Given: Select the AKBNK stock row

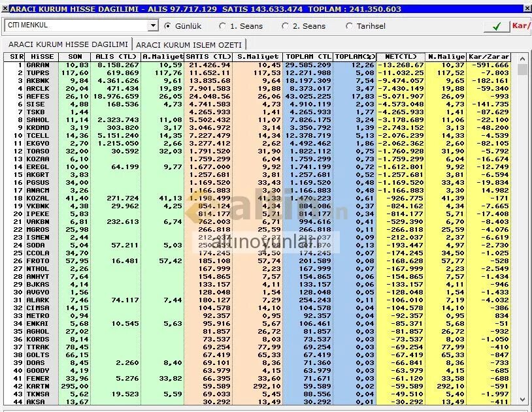Looking at the screenshot, I should tap(258, 81).
